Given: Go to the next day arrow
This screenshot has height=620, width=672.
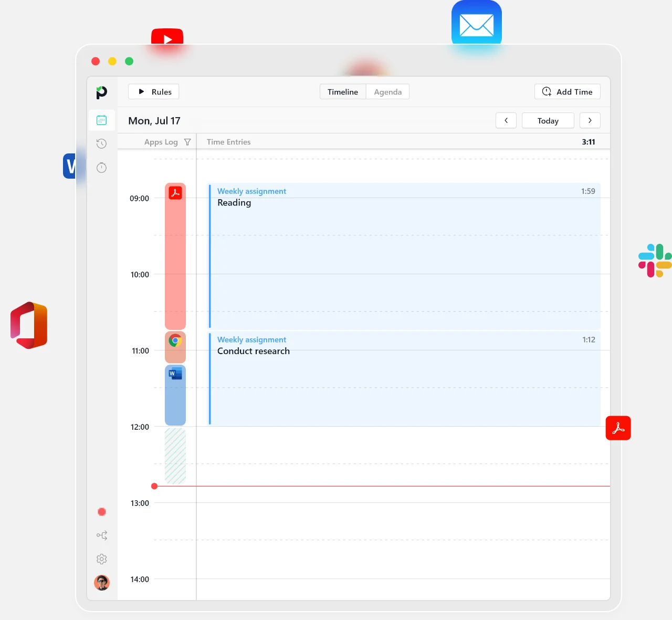Looking at the screenshot, I should click(x=590, y=120).
